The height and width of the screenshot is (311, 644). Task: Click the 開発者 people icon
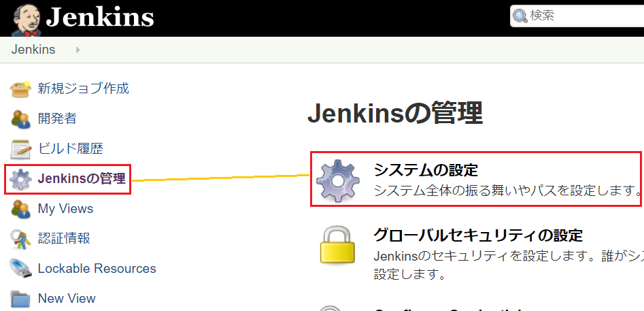(20, 118)
